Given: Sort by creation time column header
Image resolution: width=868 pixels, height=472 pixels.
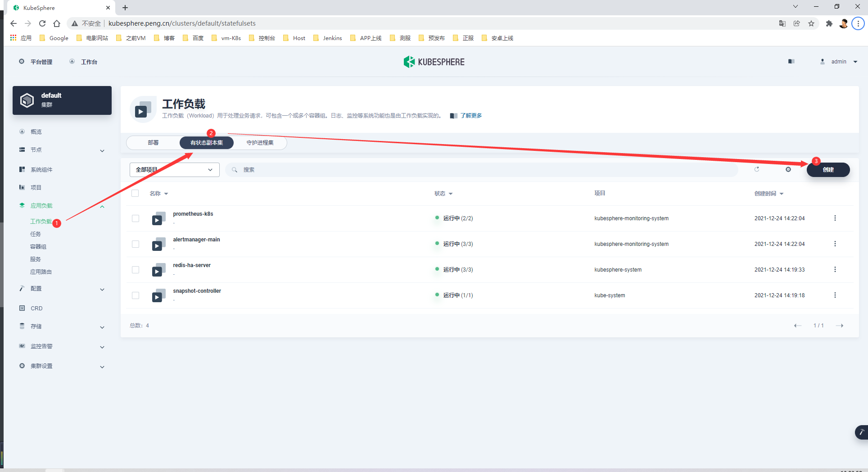Looking at the screenshot, I should (x=769, y=193).
